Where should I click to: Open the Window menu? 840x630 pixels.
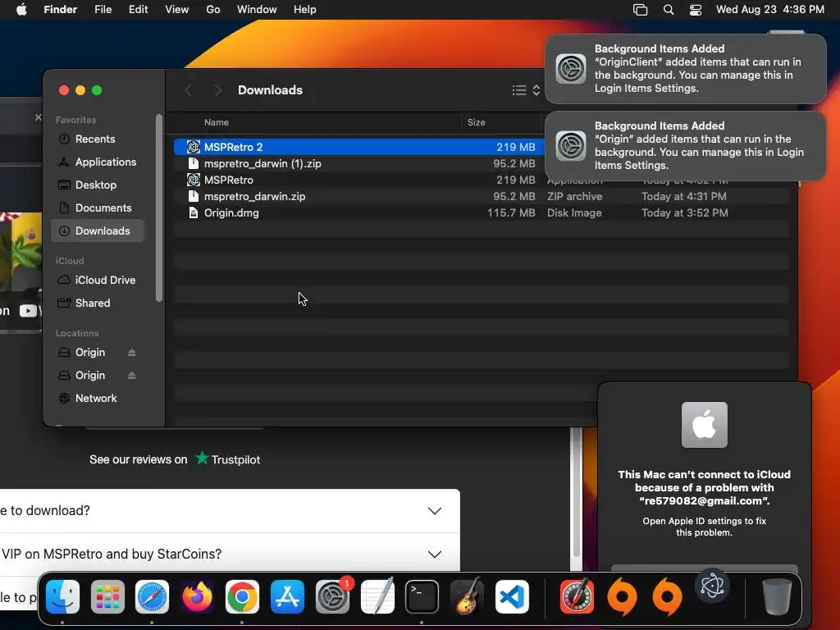click(x=257, y=10)
